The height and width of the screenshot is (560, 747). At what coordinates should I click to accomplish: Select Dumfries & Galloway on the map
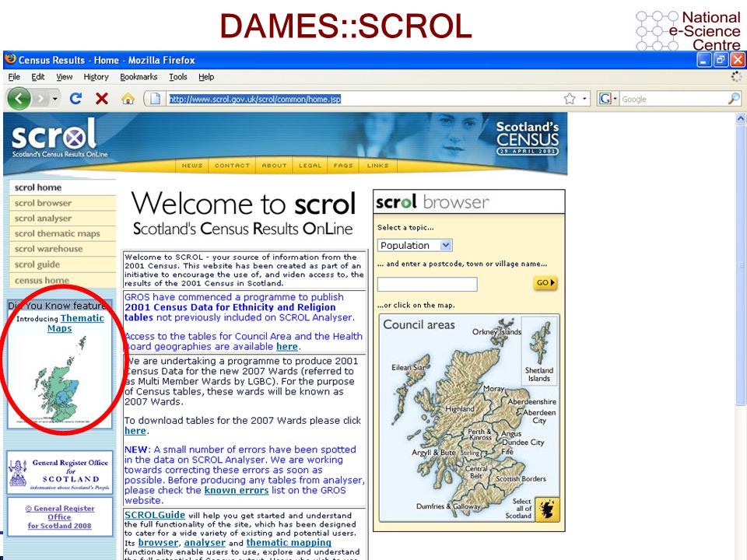point(448,506)
